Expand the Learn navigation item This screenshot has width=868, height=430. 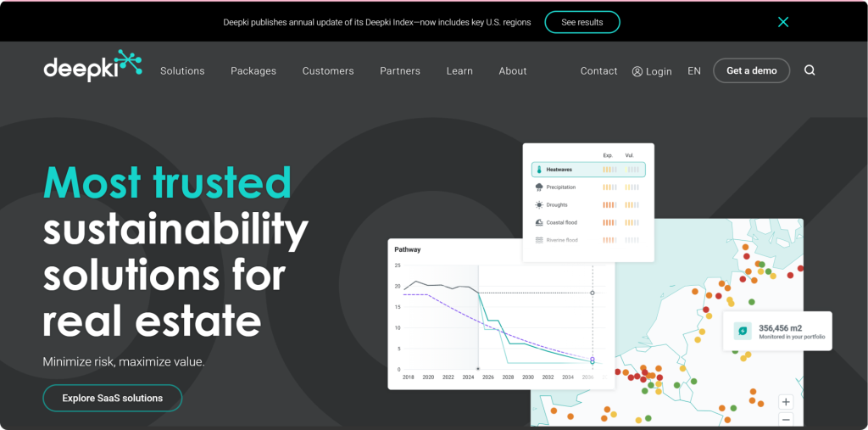tap(459, 71)
